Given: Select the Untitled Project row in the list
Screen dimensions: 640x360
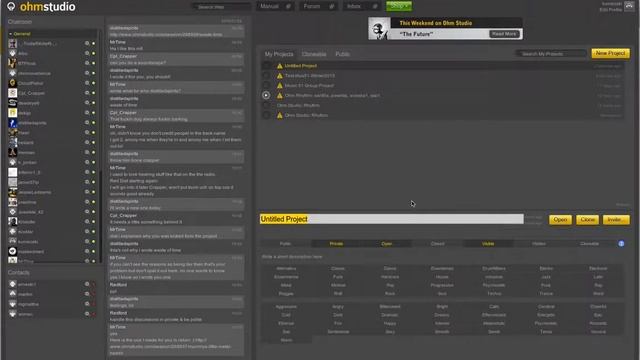Looking at the screenshot, I should pos(442,66).
